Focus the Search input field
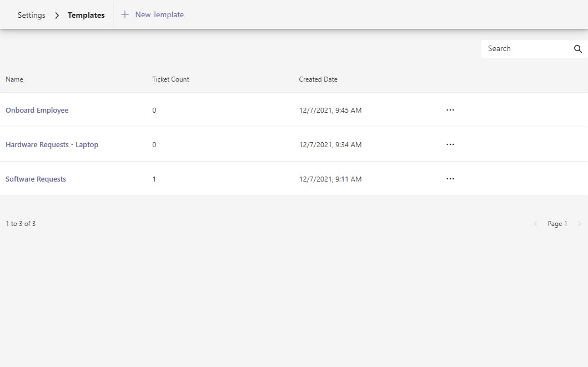Screen dimensions: 588x367 click(x=525, y=49)
